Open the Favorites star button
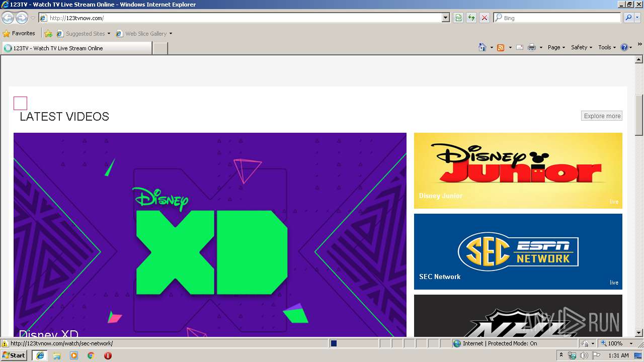 [19, 33]
